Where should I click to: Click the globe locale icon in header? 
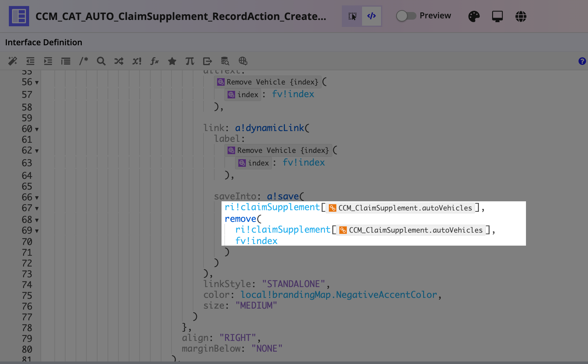pyautogui.click(x=521, y=16)
